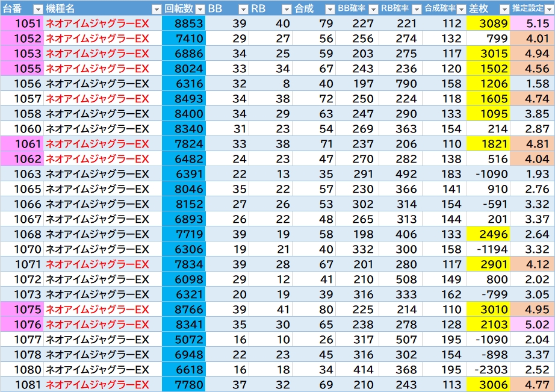Open the 合成 column filter dropdown

pyautogui.click(x=330, y=9)
